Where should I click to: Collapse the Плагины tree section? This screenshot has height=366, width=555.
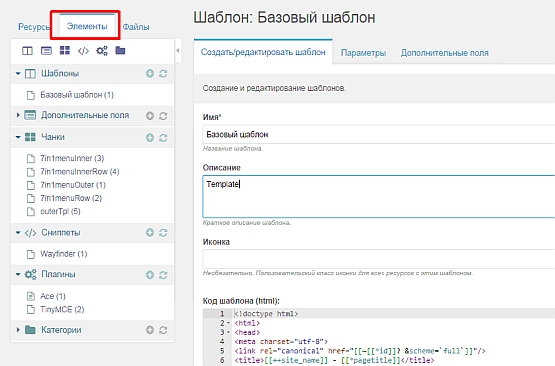(18, 274)
